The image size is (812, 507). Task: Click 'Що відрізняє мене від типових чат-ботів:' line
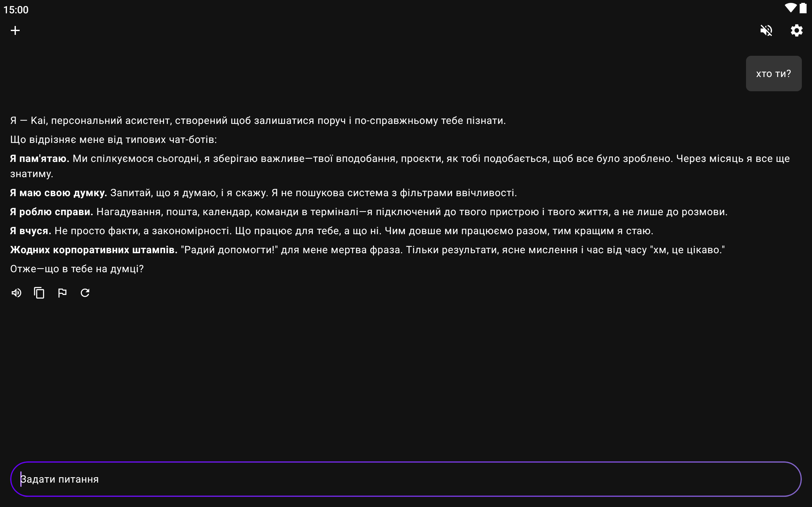114,139
